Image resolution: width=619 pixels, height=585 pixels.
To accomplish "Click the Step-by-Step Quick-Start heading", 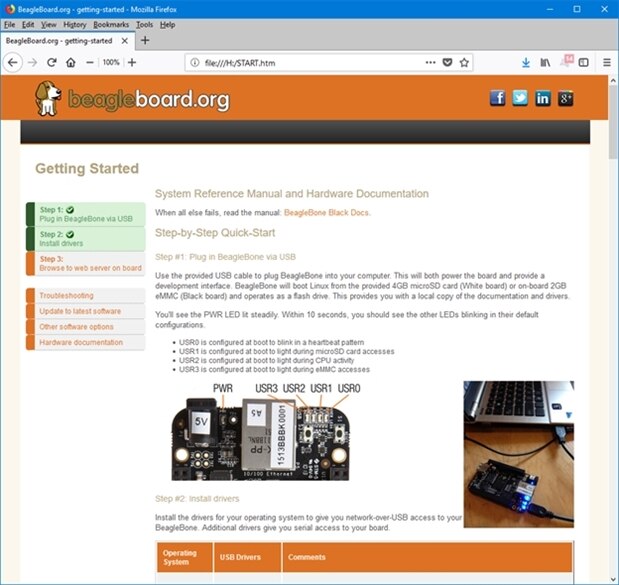I will pyautogui.click(x=215, y=232).
